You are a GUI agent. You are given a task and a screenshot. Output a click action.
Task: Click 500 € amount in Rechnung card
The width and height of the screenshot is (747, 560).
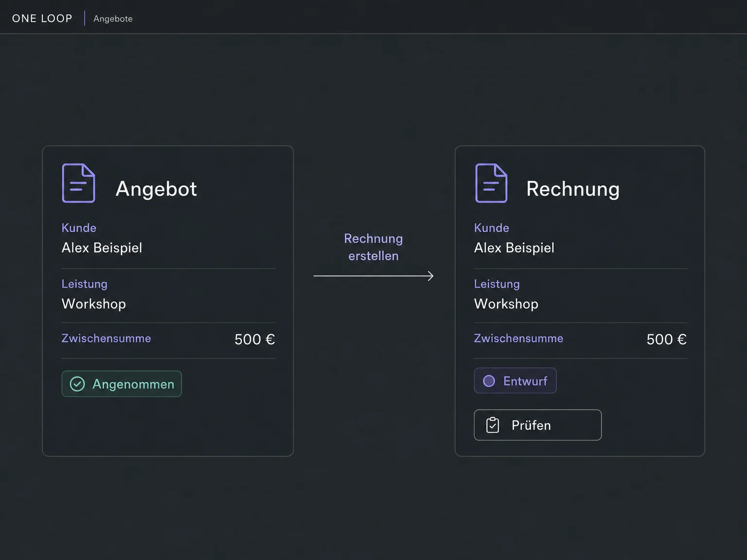pyautogui.click(x=667, y=339)
